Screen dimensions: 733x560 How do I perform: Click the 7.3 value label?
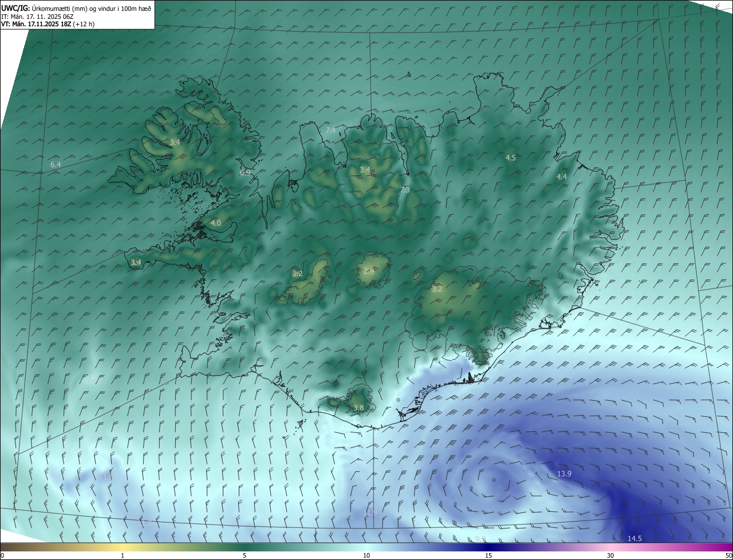(x=405, y=190)
